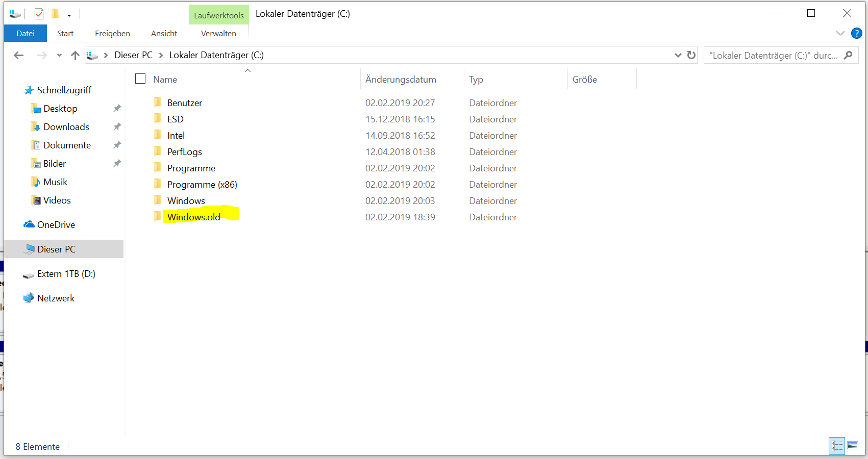Viewport: 868px width, 459px height.
Task: Click Dieser PC in the address bar breadcrumb
Action: click(133, 55)
